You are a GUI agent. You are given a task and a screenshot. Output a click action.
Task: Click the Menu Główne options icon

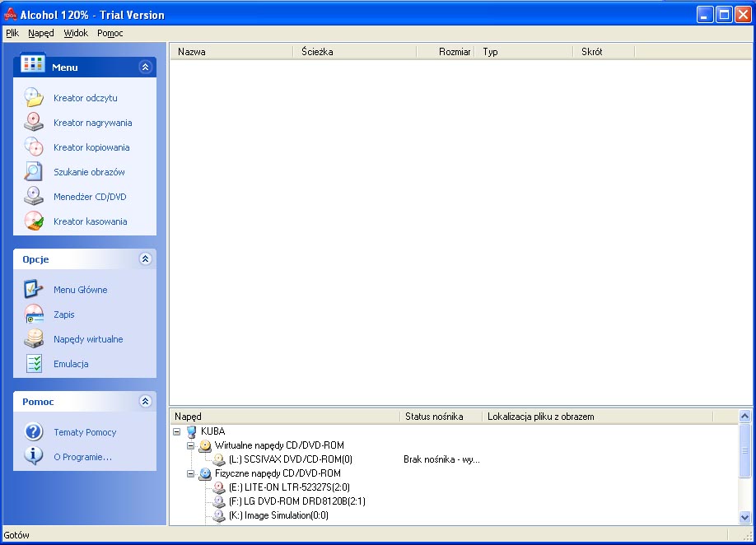(x=34, y=289)
